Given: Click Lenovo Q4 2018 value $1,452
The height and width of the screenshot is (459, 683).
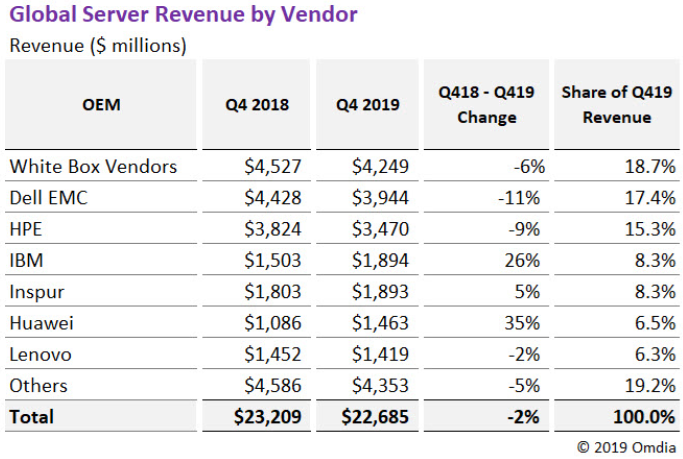Looking at the screenshot, I should pos(273,355).
